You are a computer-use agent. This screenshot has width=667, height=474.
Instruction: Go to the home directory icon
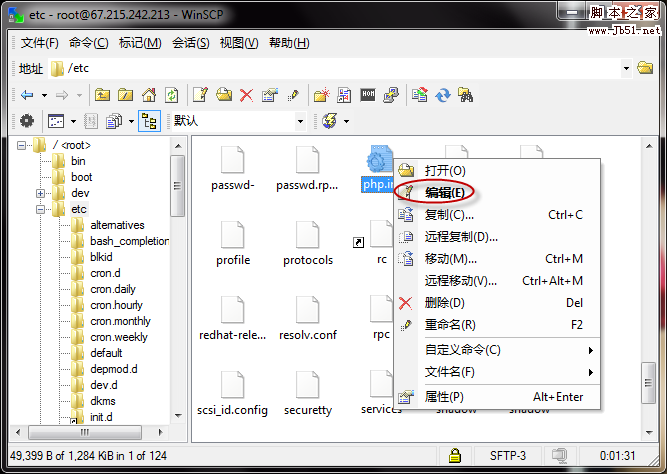click(x=148, y=95)
